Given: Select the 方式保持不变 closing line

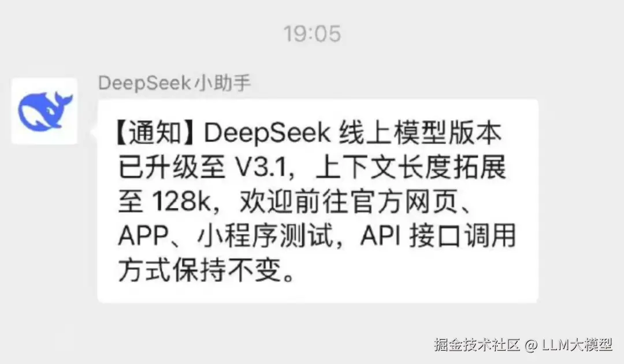Looking at the screenshot, I should [200, 270].
